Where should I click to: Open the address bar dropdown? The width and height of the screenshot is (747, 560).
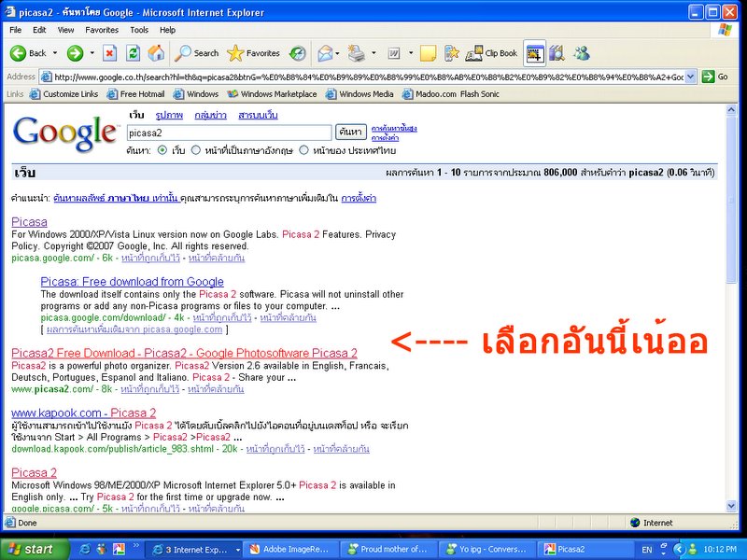tap(690, 77)
